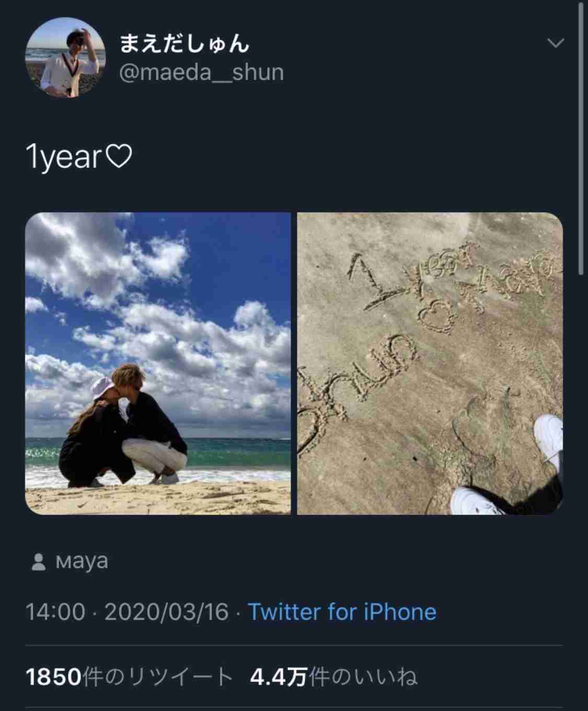Screen dimensions: 588x711
Task: Open the sand writing photo
Action: [x=430, y=363]
